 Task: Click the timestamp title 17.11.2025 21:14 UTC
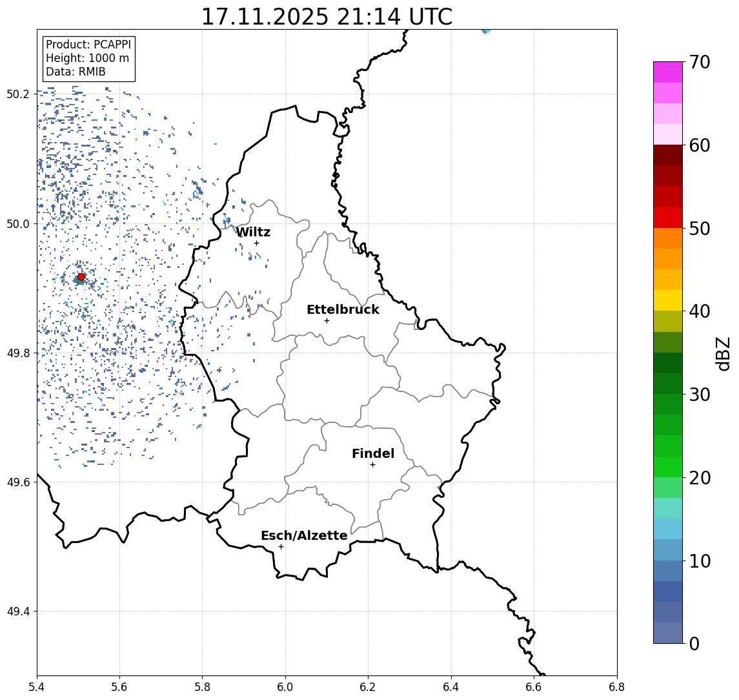pyautogui.click(x=327, y=17)
